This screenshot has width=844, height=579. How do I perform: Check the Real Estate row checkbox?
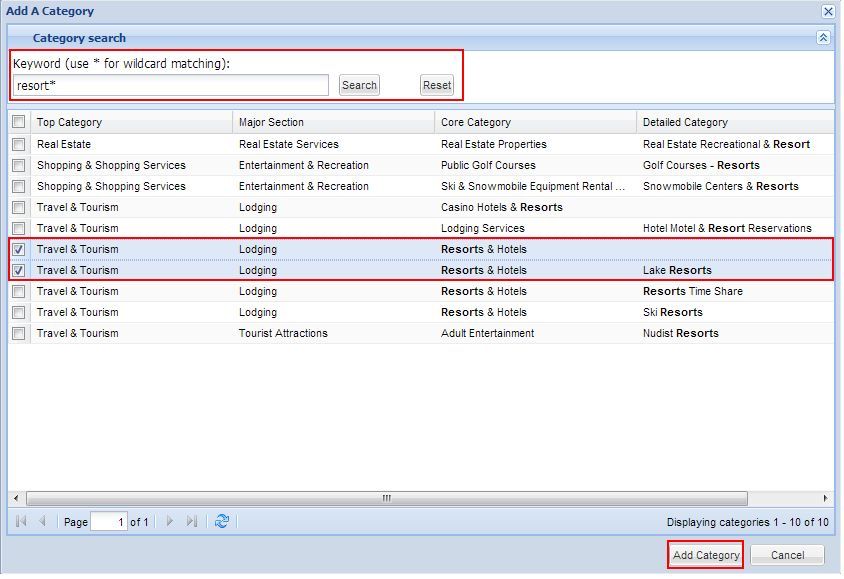coord(19,144)
